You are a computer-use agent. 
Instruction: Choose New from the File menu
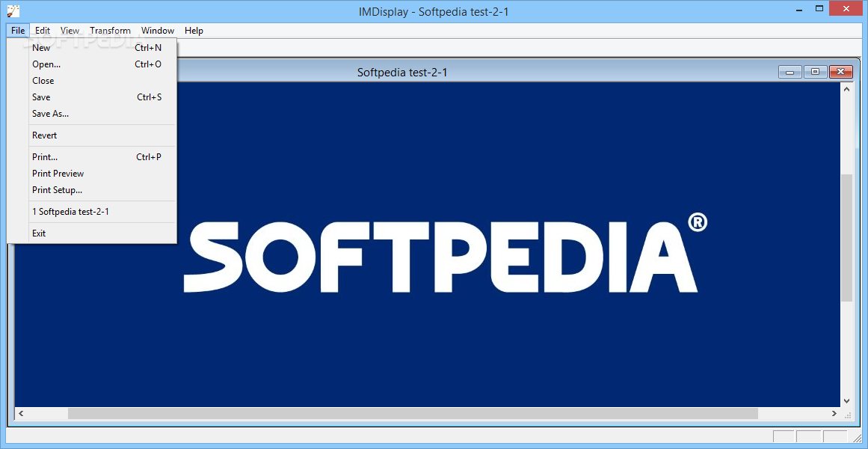coord(92,48)
